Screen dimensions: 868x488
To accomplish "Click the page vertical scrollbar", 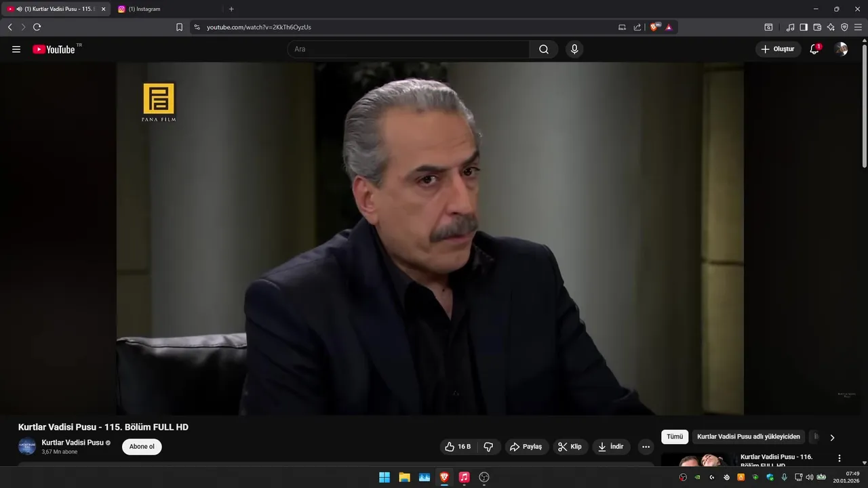I will [x=865, y=105].
